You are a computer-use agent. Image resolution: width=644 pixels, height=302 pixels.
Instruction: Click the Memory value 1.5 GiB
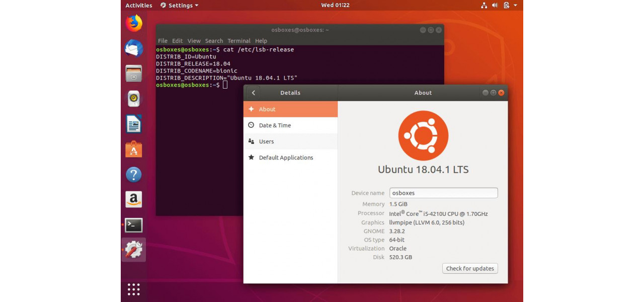tap(398, 204)
